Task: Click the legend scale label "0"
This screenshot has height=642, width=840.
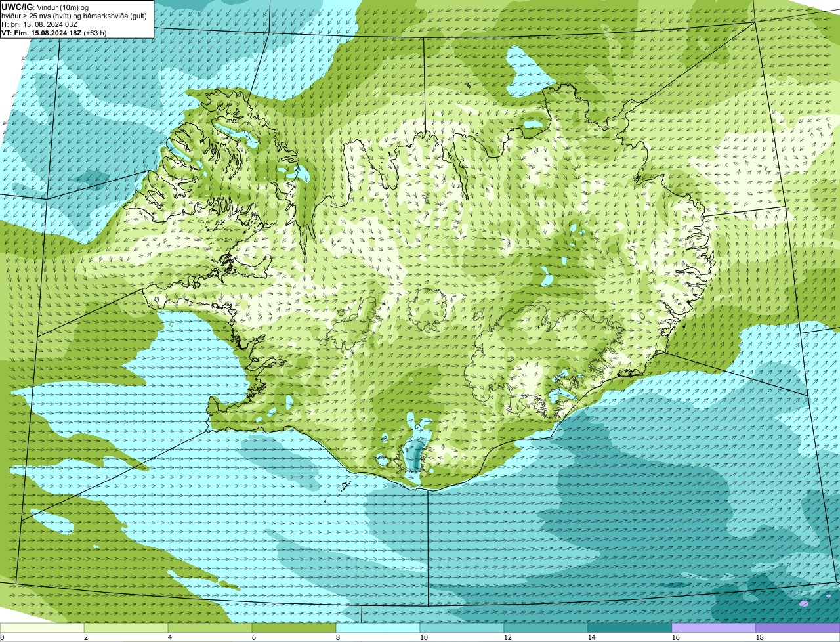Action: point(3,637)
